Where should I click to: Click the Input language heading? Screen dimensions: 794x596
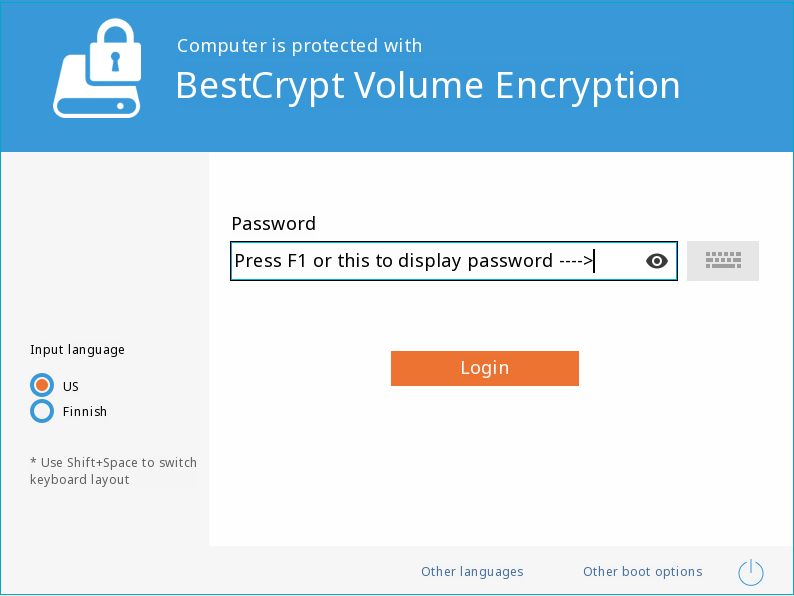(x=77, y=350)
